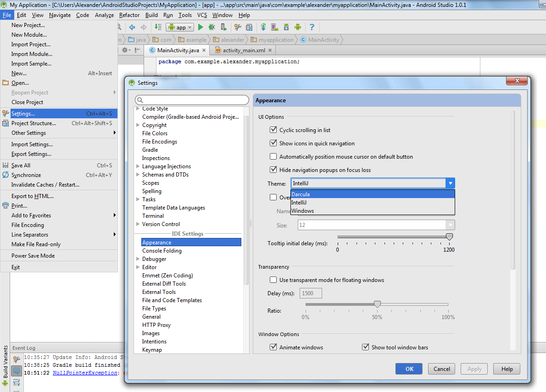Click the hide project panel icon
Viewport: 546px width, 392px height.
[x=138, y=50]
